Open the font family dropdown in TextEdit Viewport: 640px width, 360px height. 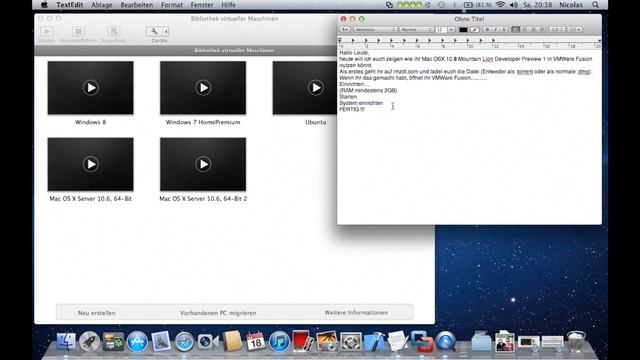coord(375,29)
